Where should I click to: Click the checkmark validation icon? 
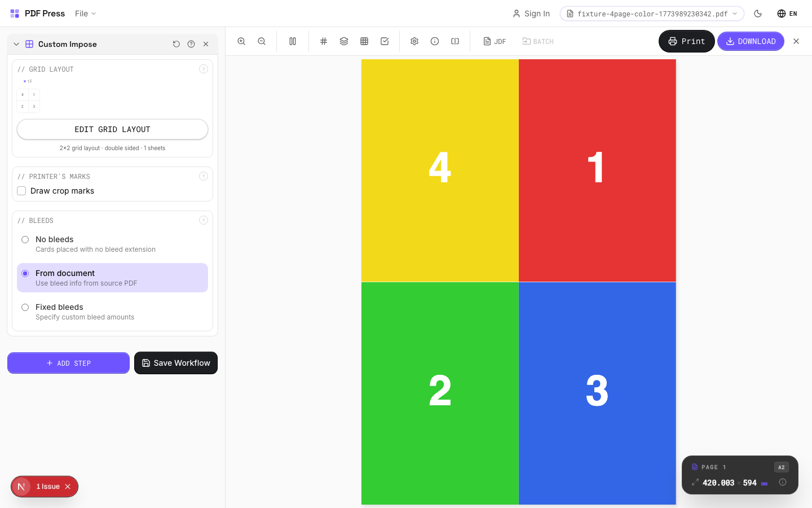pos(385,41)
